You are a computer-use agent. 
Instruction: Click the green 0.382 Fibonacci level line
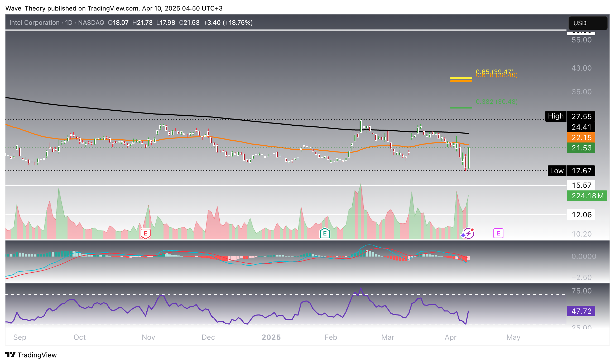pos(461,107)
